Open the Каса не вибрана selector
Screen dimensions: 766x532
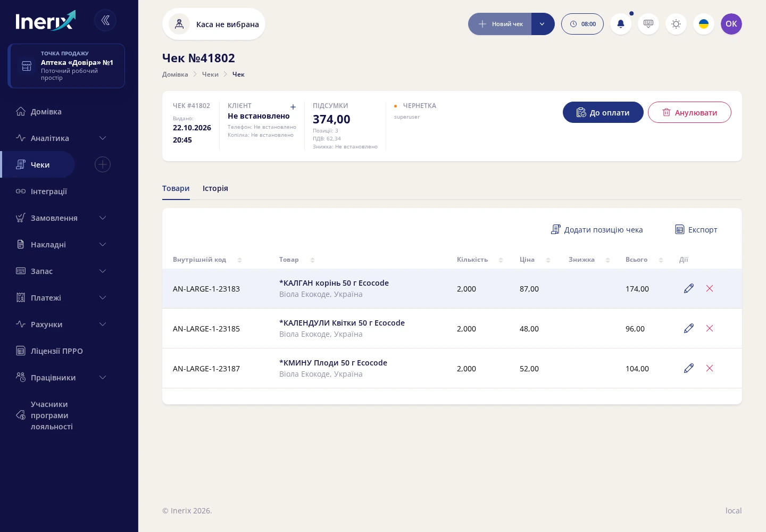coord(214,24)
